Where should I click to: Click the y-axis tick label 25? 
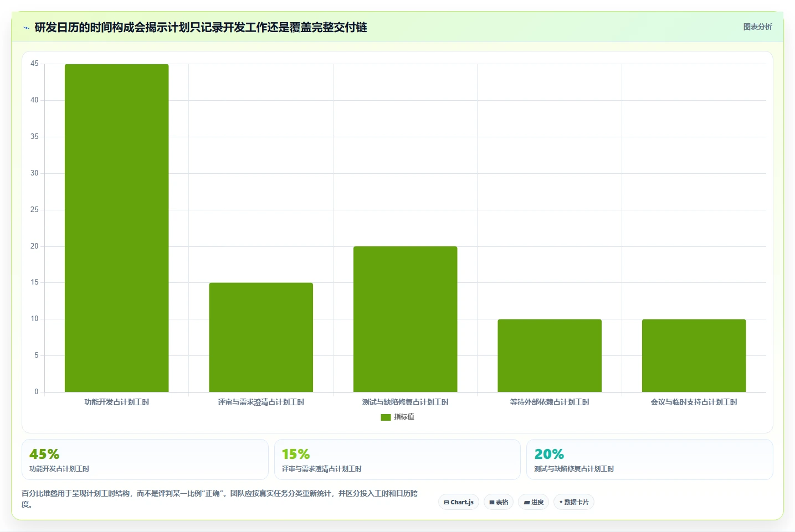click(x=34, y=210)
